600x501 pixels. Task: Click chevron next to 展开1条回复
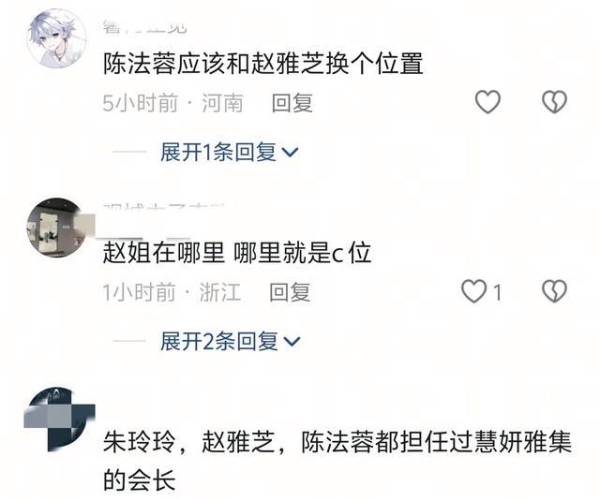tap(290, 152)
